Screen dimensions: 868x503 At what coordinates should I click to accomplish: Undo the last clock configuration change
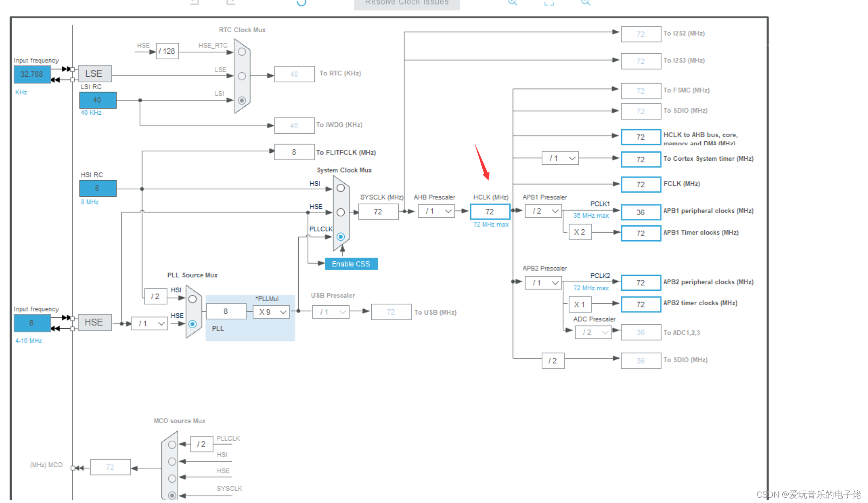[x=193, y=3]
